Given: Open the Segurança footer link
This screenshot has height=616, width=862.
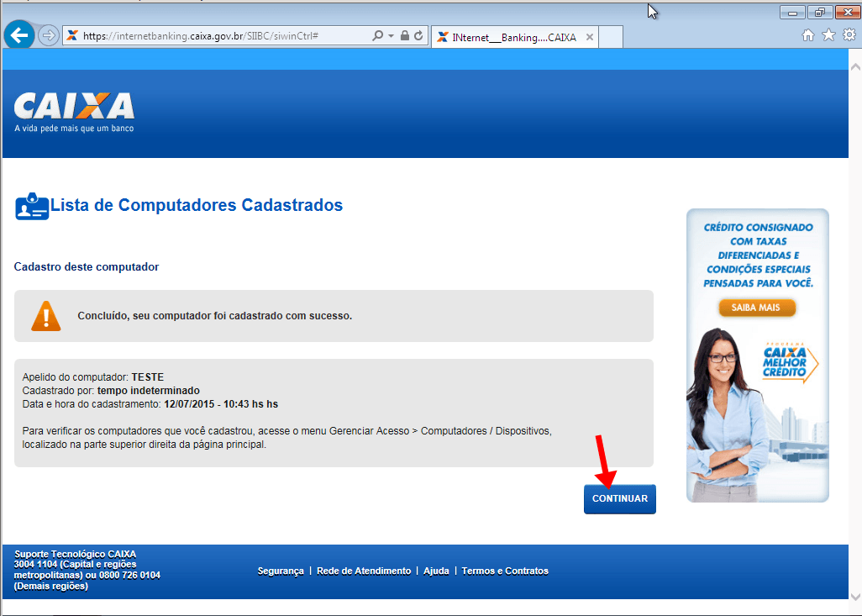Looking at the screenshot, I should [281, 571].
